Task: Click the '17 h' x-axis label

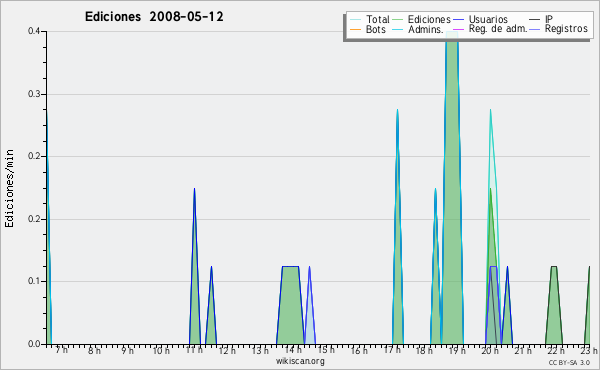Action: click(392, 350)
